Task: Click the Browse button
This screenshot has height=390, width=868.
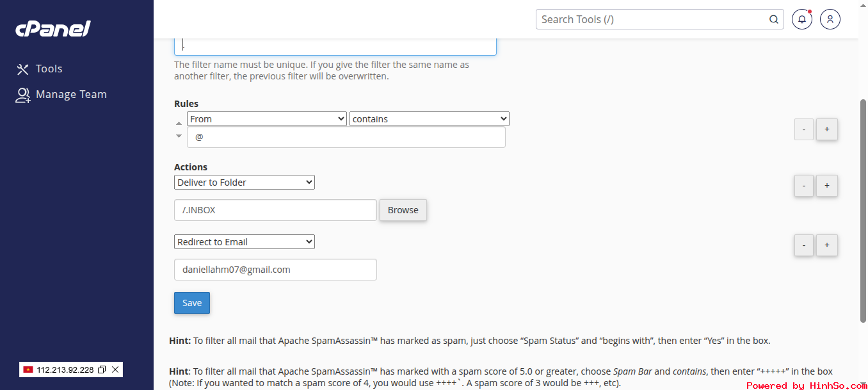Action: pyautogui.click(x=403, y=210)
